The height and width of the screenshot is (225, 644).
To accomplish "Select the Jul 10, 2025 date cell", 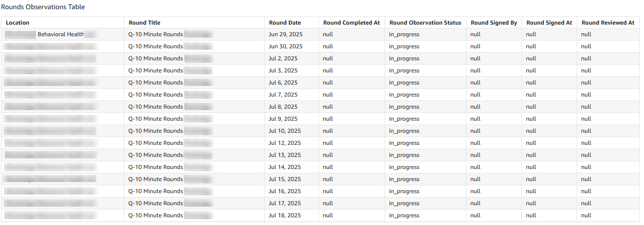I will point(285,131).
